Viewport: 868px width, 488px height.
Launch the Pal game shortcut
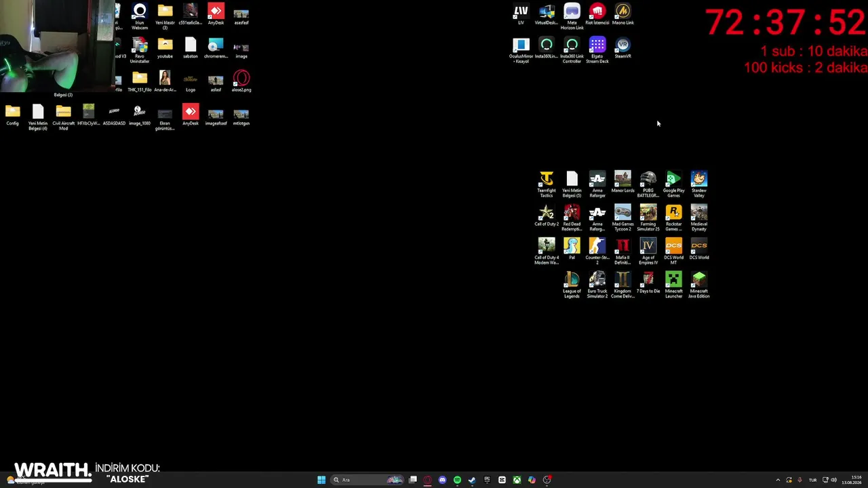coord(572,249)
